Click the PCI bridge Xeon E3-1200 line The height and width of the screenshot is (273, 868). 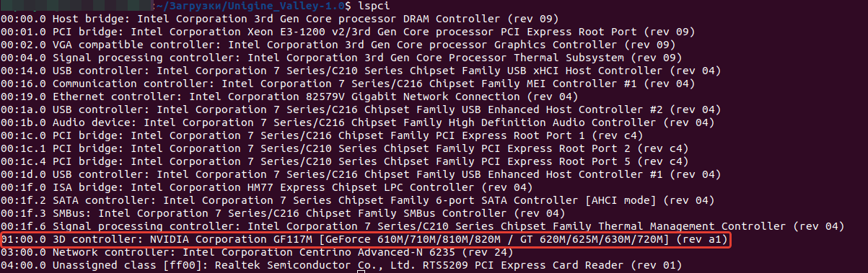coord(348,32)
